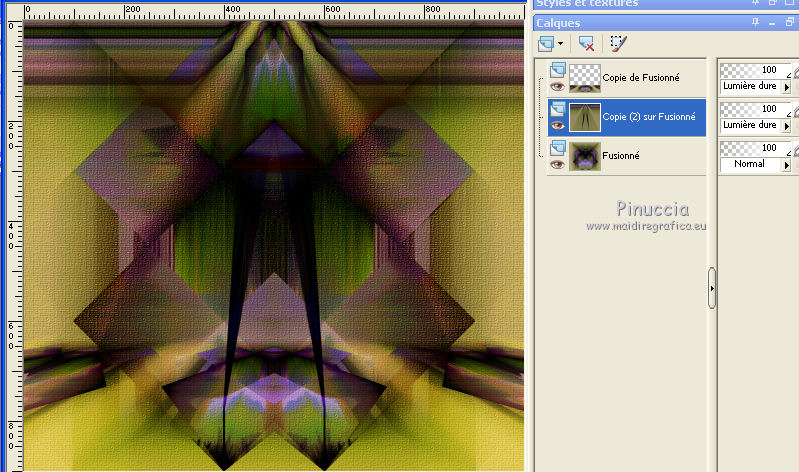Open blend mode arrow for Copie (2) sur Fusionné

pyautogui.click(x=786, y=126)
